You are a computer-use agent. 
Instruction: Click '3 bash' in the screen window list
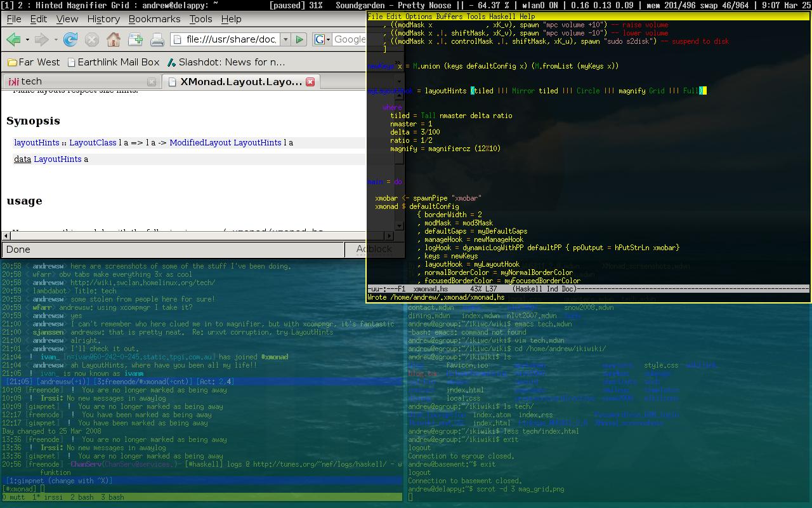pos(112,497)
